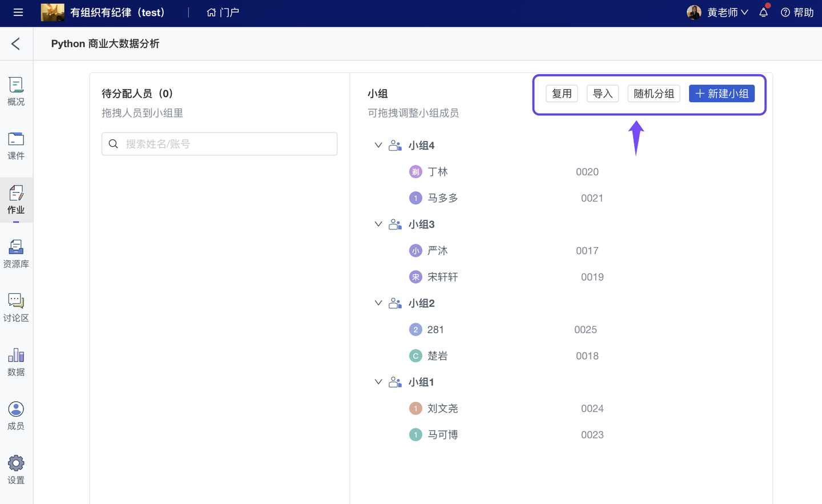Click 新建小组 create group button
Image resolution: width=822 pixels, height=504 pixels.
click(x=722, y=94)
